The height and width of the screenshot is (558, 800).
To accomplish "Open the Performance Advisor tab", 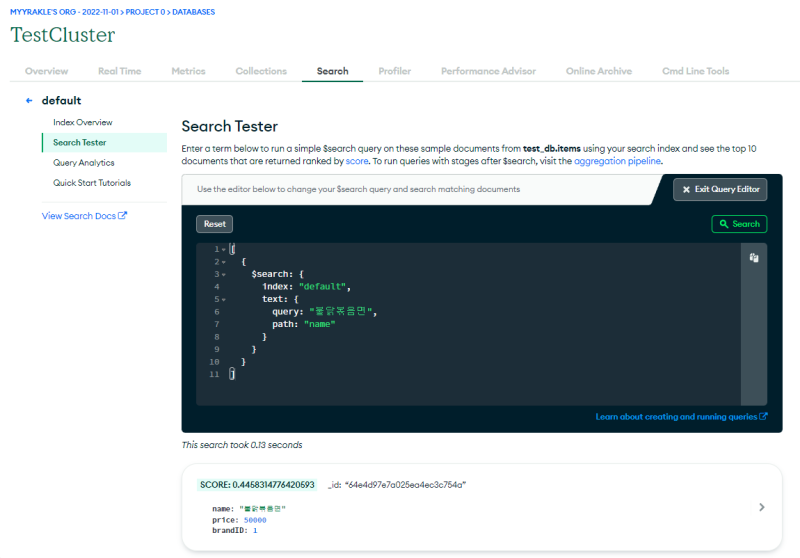I will pyautogui.click(x=488, y=72).
